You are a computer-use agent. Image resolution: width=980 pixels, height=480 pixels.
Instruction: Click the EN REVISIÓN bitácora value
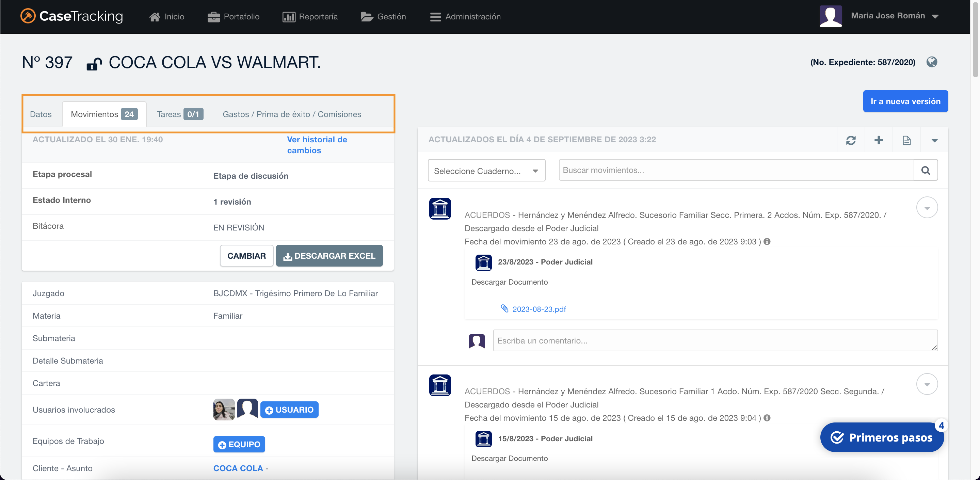[239, 227]
